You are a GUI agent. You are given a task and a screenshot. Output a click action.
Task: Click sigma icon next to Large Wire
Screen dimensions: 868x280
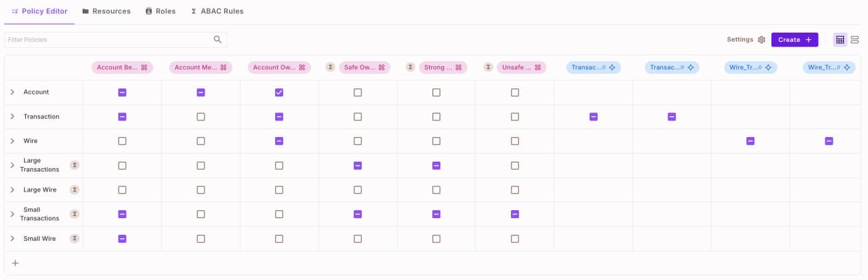[75, 190]
